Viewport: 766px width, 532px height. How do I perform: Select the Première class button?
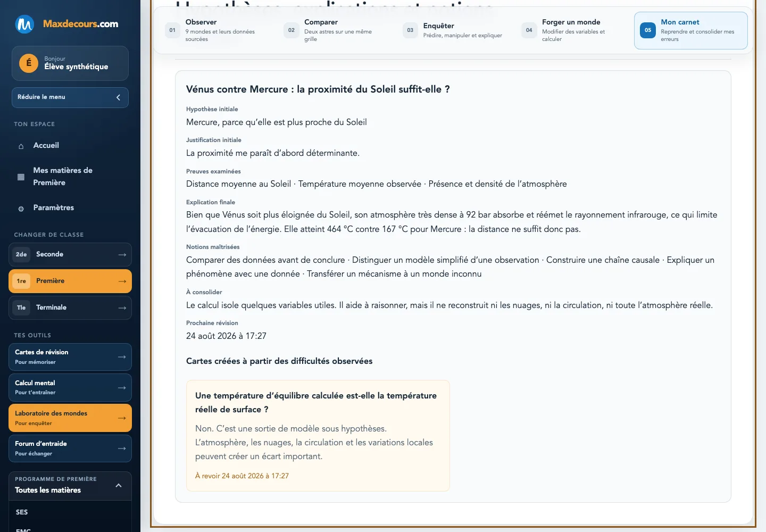click(x=70, y=281)
